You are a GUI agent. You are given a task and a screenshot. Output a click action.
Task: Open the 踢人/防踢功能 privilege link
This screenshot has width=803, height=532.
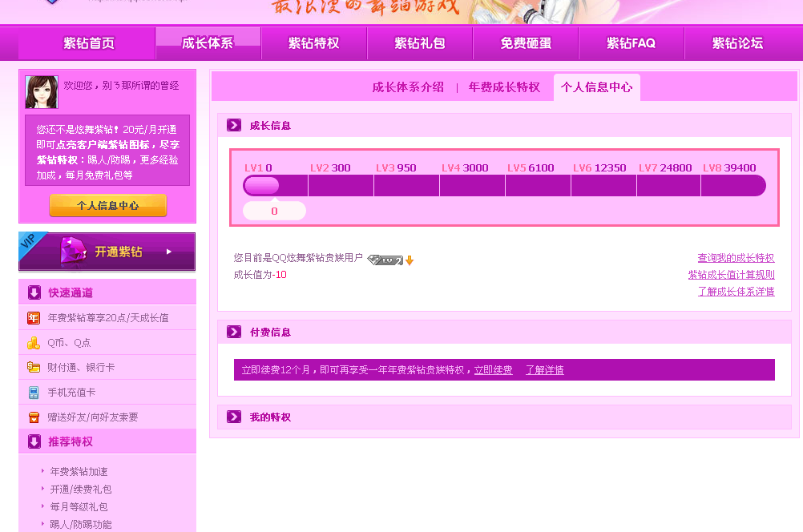pyautogui.click(x=81, y=524)
